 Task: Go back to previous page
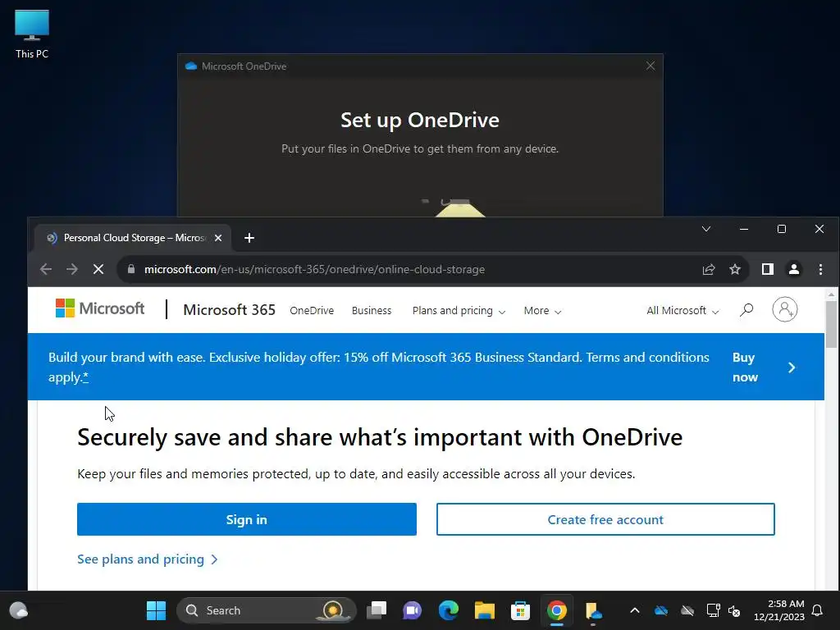click(46, 269)
